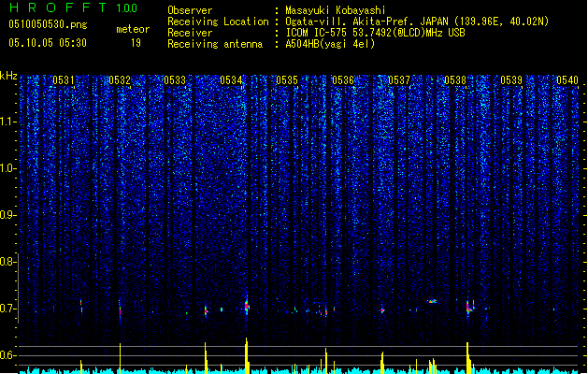
Task: Click the 0532 time marker
Action: [120, 80]
